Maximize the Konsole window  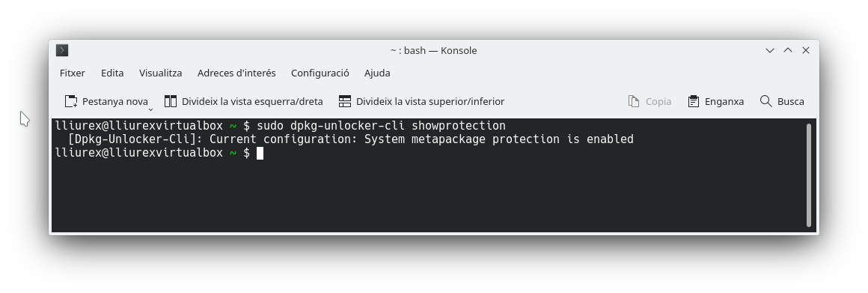point(788,50)
